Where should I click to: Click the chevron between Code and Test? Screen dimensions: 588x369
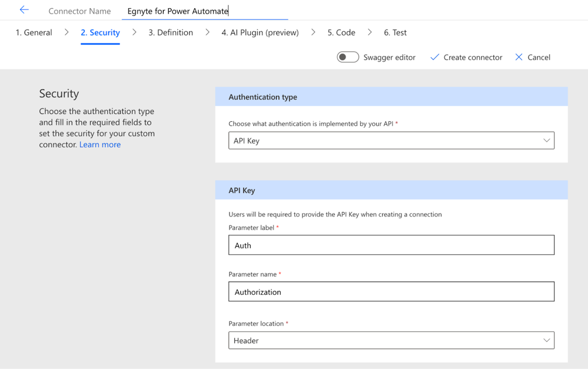(370, 32)
